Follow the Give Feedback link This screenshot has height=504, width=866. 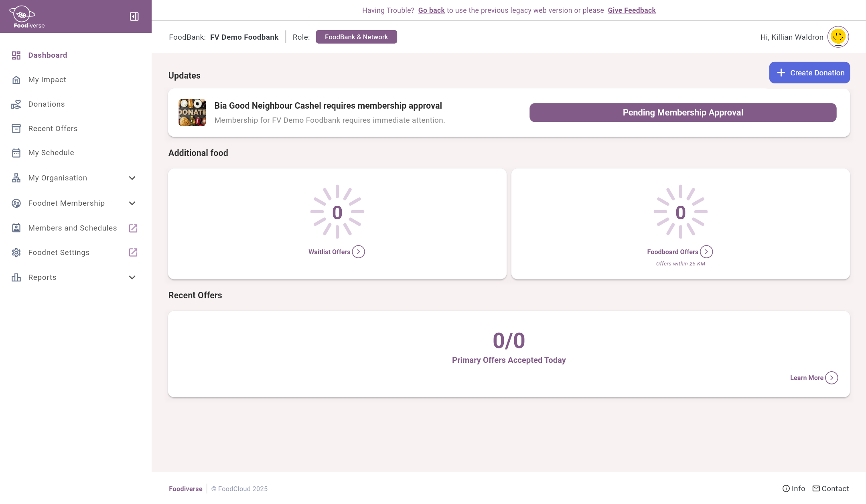pyautogui.click(x=631, y=10)
